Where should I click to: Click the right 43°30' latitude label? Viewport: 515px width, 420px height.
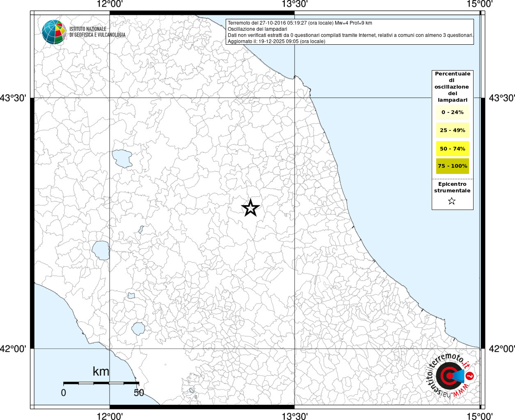[x=501, y=98]
